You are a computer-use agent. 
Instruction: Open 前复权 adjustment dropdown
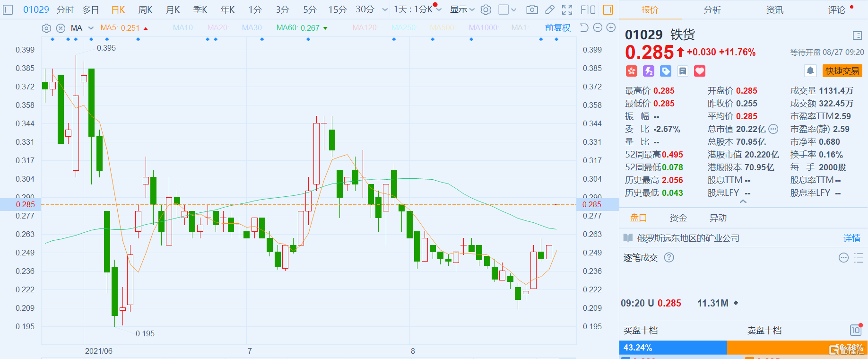pos(558,28)
